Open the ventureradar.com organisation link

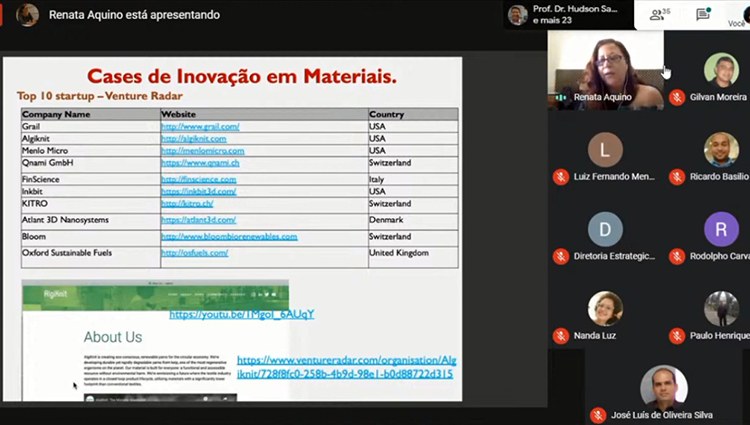(x=347, y=367)
